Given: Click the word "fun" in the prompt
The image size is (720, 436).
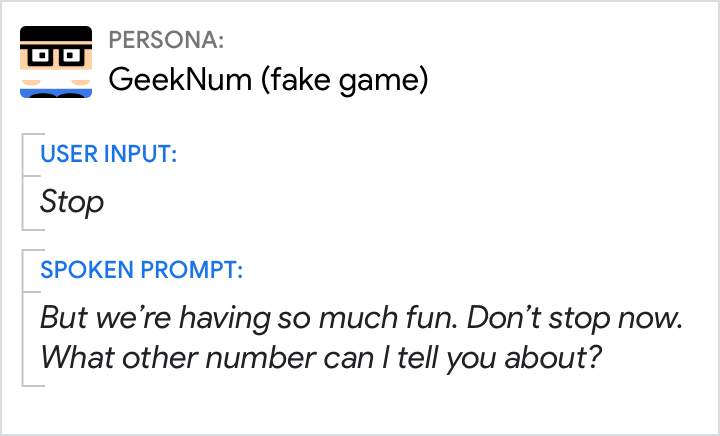Looking at the screenshot, I should [x=407, y=320].
